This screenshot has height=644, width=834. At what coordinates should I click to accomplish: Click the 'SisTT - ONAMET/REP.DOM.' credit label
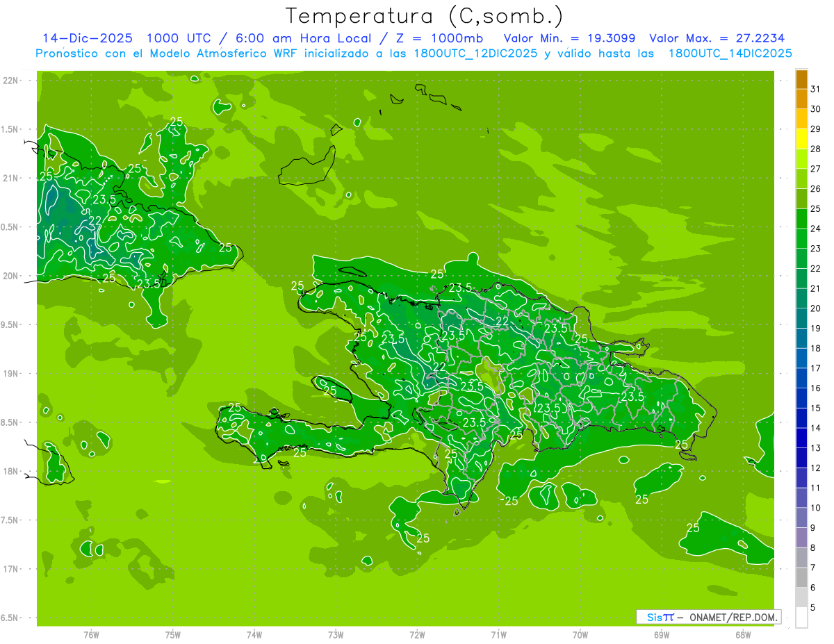coord(708,617)
